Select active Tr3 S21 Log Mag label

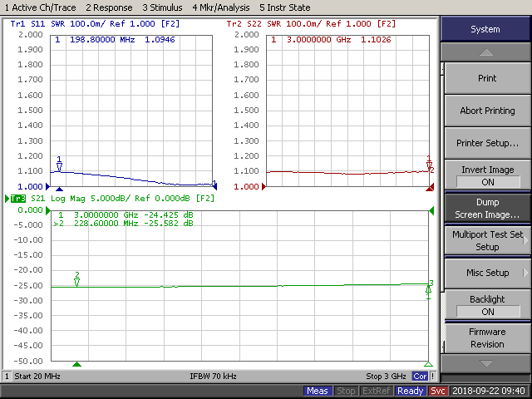coord(112,198)
